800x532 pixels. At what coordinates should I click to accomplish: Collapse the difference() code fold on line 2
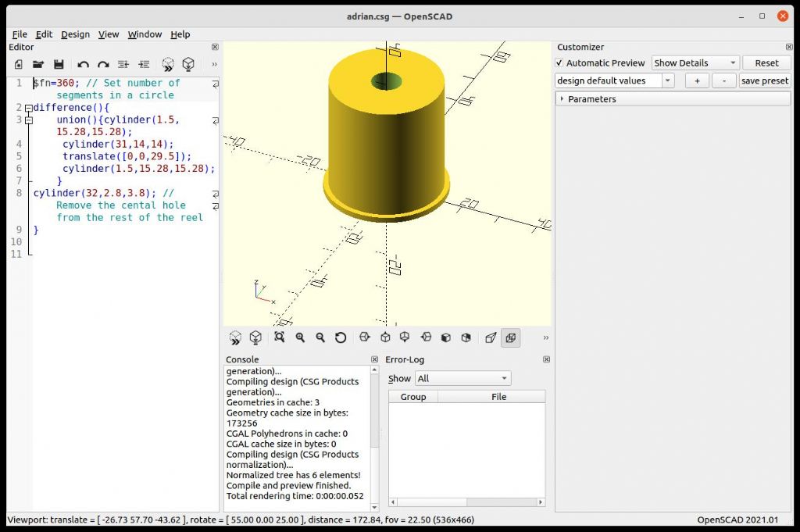29,108
